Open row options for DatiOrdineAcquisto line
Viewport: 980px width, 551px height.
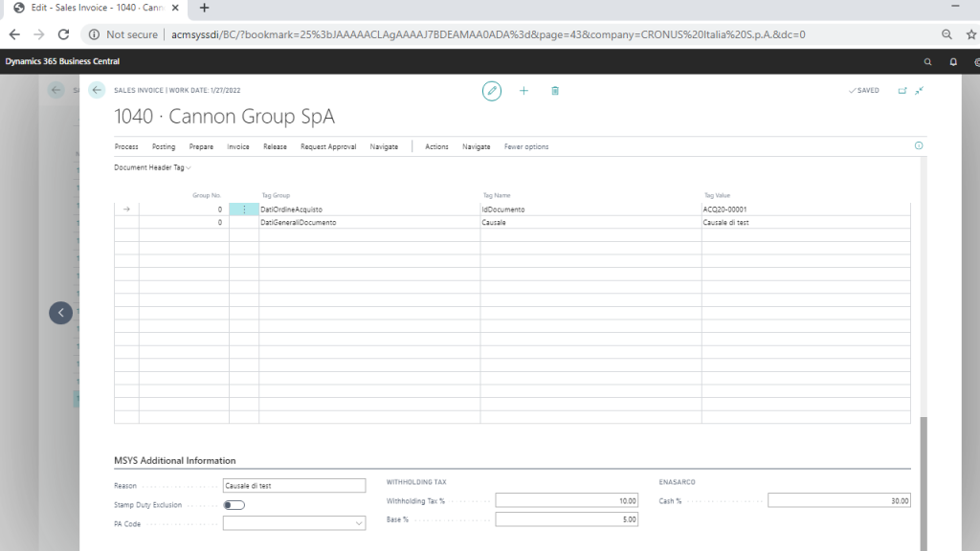click(x=244, y=209)
